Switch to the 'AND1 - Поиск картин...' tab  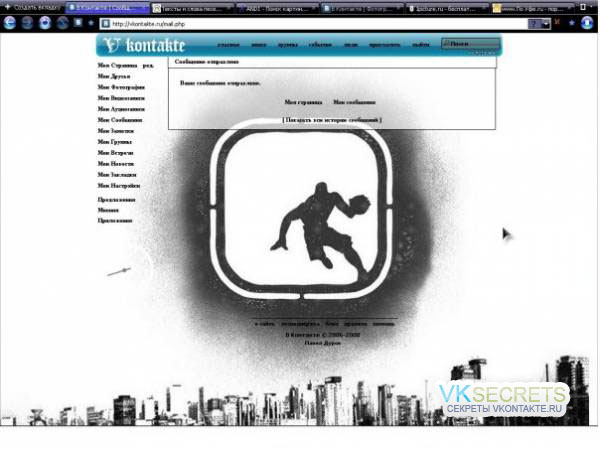coord(277,8)
